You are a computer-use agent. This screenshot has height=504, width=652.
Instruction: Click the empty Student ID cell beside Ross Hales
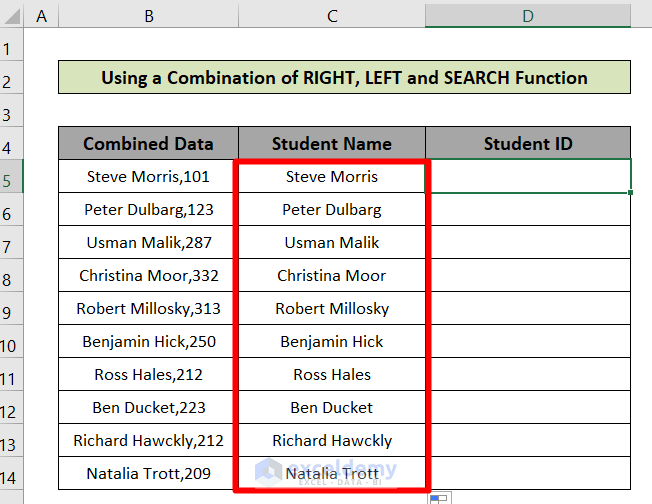(528, 375)
